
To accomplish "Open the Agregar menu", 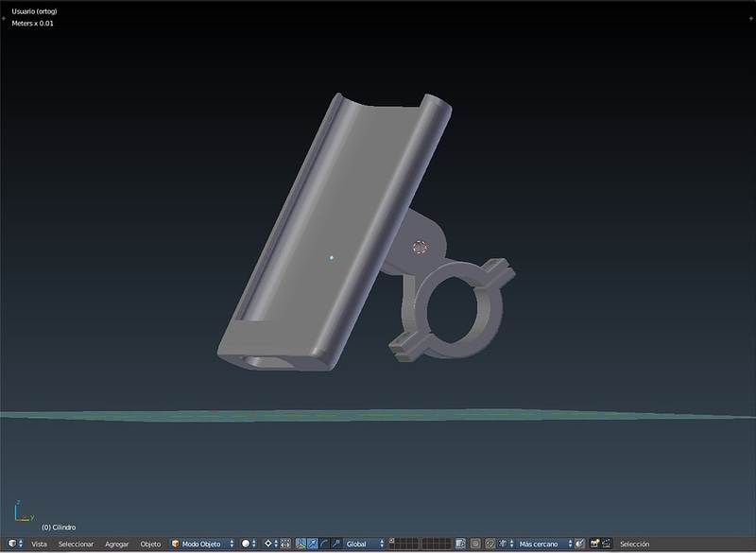I will click(x=116, y=544).
